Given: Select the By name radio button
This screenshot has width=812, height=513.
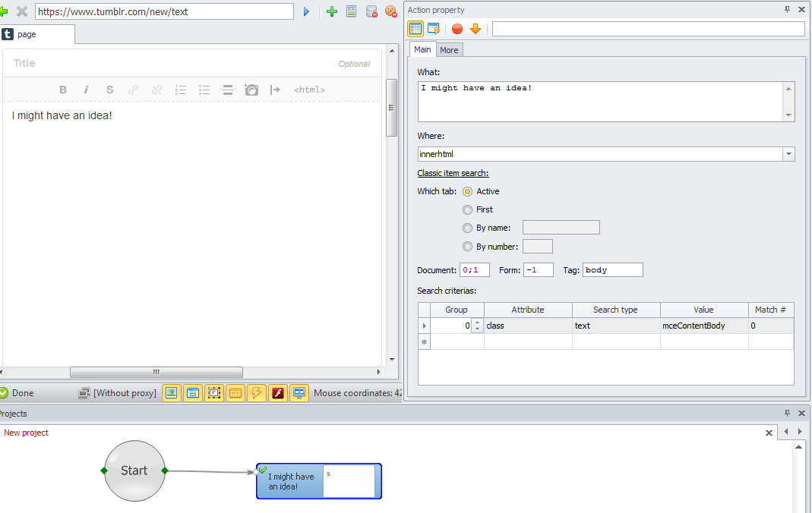Looking at the screenshot, I should [468, 228].
